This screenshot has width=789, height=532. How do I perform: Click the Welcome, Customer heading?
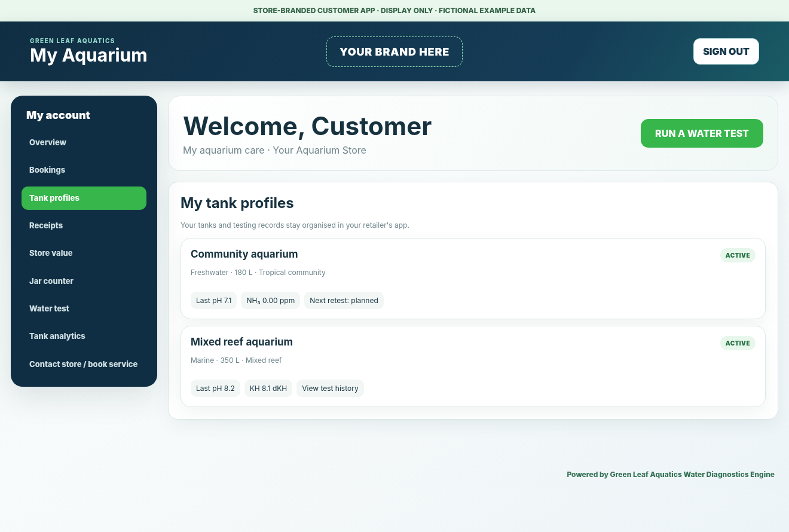(x=307, y=126)
